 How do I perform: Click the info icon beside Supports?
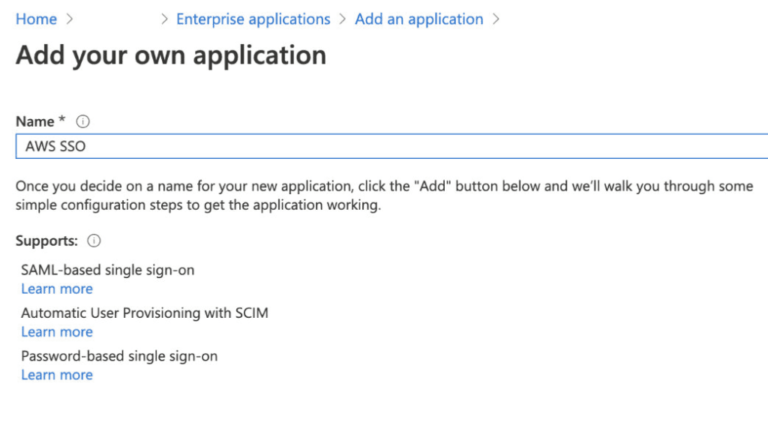[x=94, y=241]
